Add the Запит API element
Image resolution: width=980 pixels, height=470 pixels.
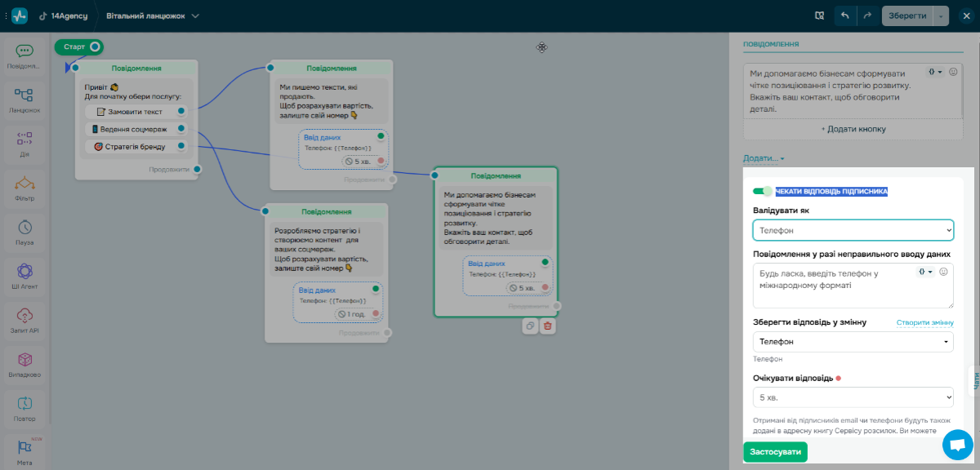tap(24, 321)
